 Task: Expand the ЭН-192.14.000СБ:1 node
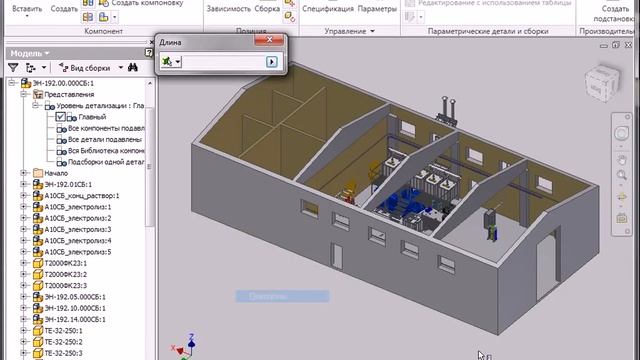(x=24, y=319)
